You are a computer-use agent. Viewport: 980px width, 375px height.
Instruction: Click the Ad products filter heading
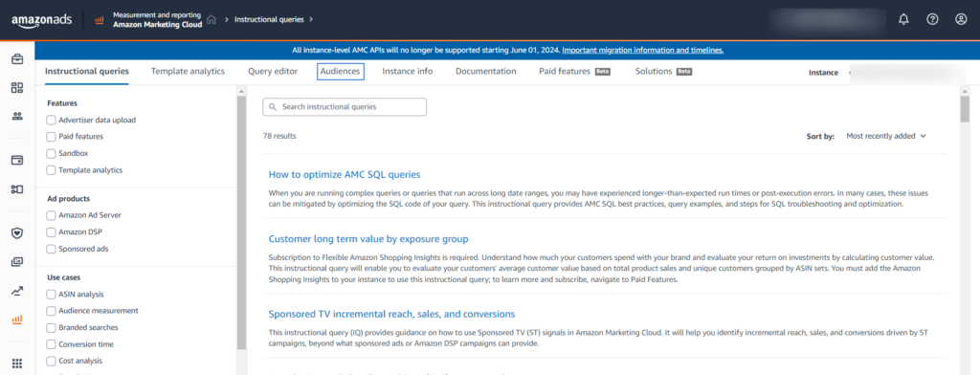[x=69, y=199]
